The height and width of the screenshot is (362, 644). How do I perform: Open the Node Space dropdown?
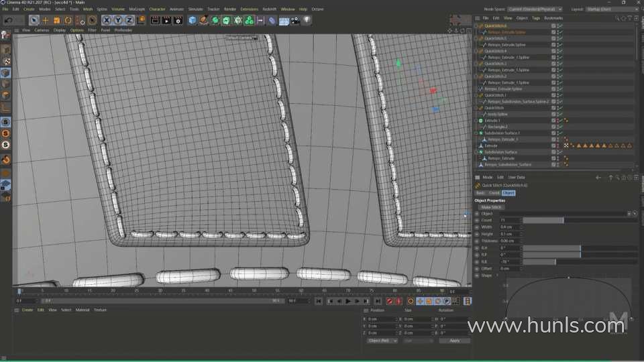click(535, 9)
